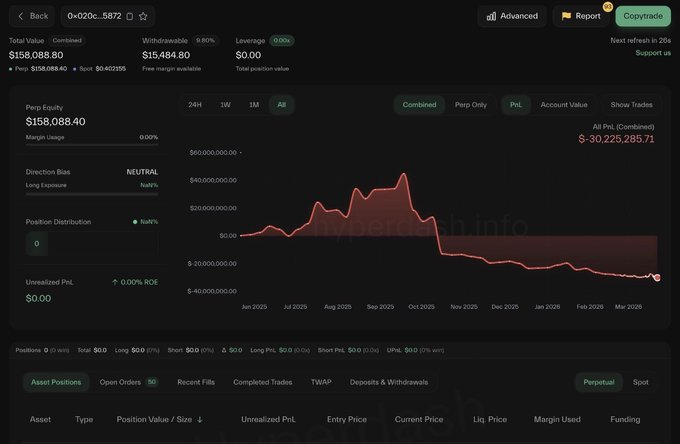Viewport: 680px width, 444px height.
Task: Select the All time range
Action: tap(282, 105)
